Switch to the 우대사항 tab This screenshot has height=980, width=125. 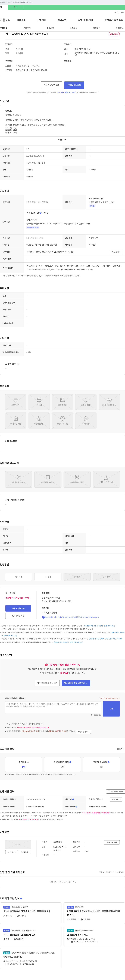click(50, 28)
